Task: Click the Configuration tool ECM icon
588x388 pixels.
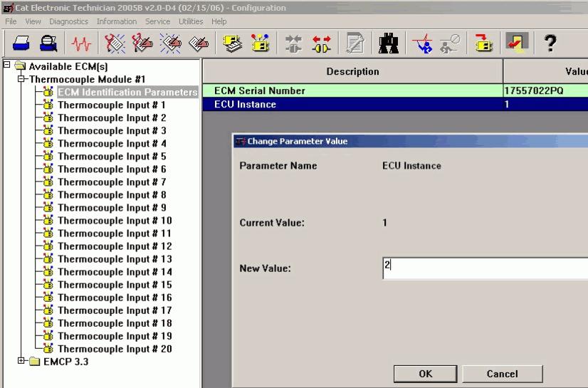Action: pyautogui.click(x=261, y=43)
